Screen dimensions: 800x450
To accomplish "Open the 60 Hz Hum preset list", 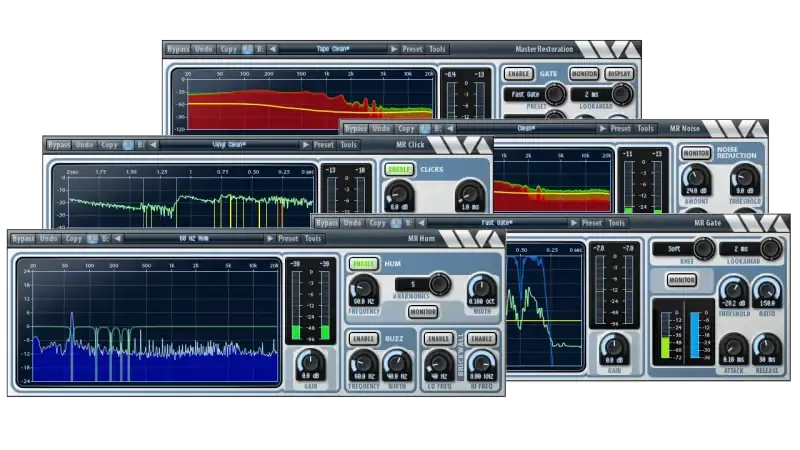I will (193, 239).
